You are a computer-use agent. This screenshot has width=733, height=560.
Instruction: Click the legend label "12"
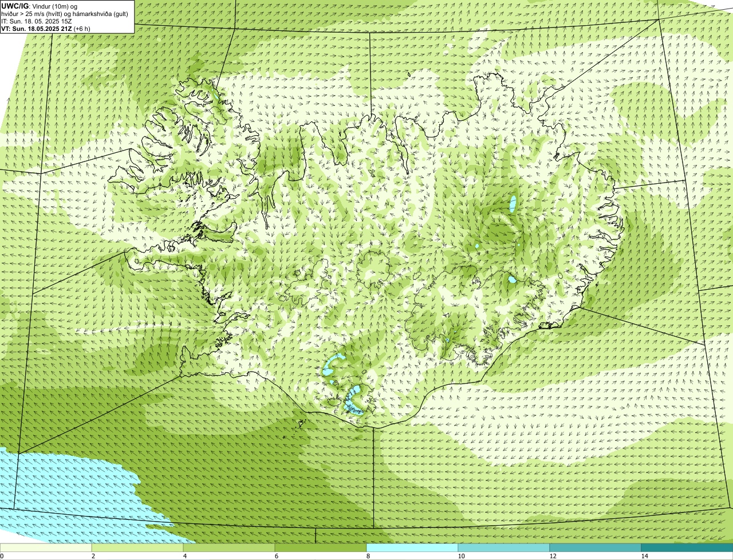click(x=552, y=556)
